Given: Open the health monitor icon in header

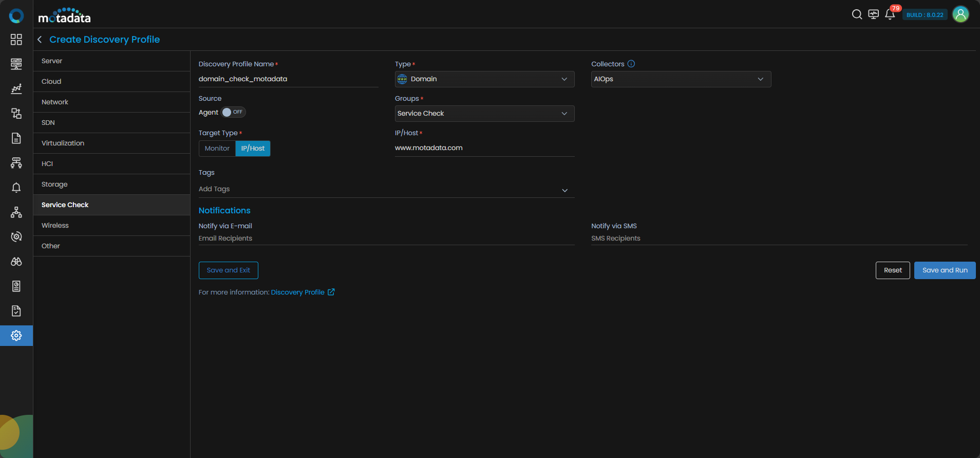Looking at the screenshot, I should pyautogui.click(x=873, y=14).
